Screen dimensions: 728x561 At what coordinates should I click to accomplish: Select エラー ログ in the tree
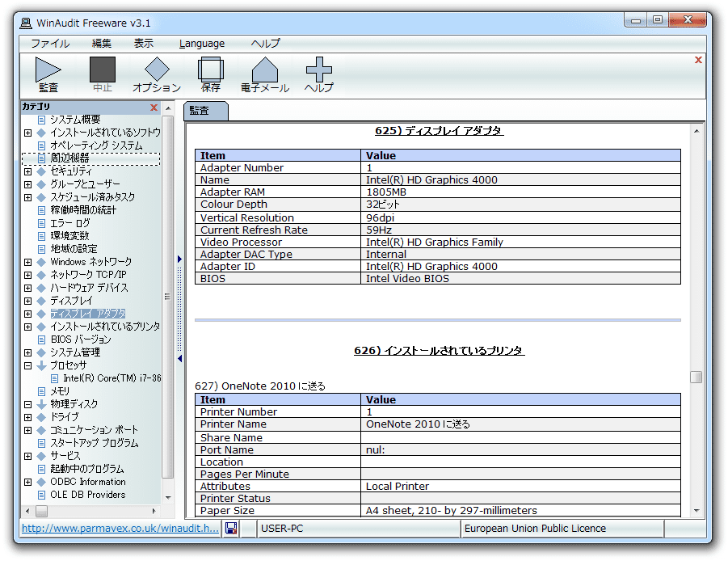69,223
